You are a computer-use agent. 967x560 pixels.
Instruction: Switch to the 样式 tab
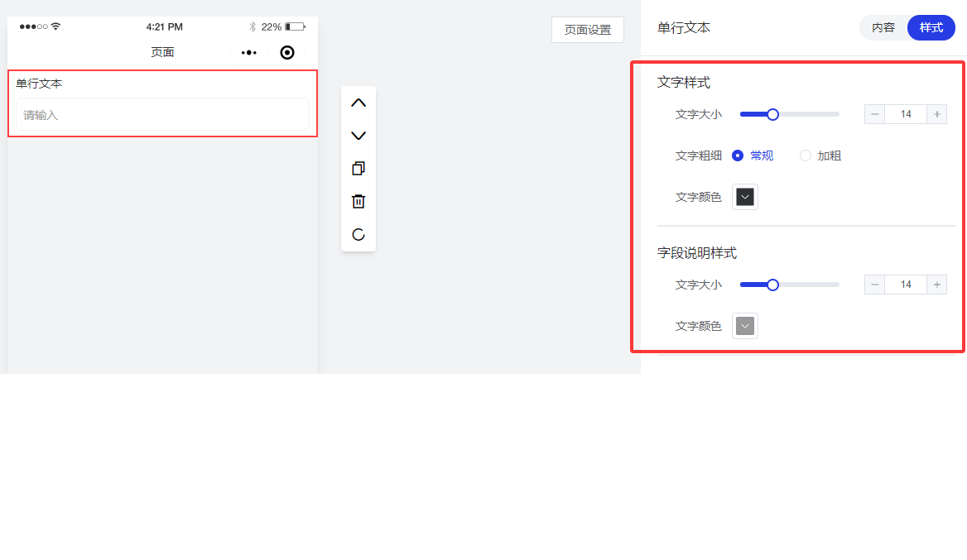pyautogui.click(x=931, y=28)
